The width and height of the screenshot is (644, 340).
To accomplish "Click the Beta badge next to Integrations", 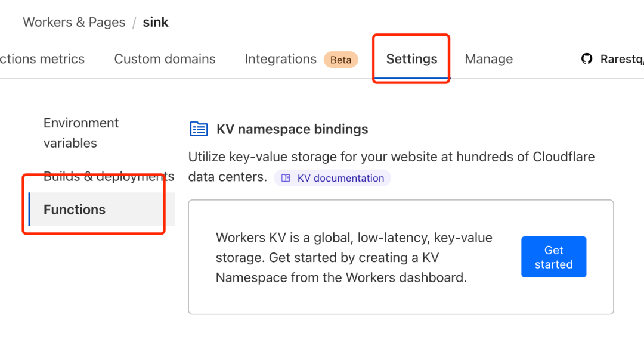I will [340, 60].
